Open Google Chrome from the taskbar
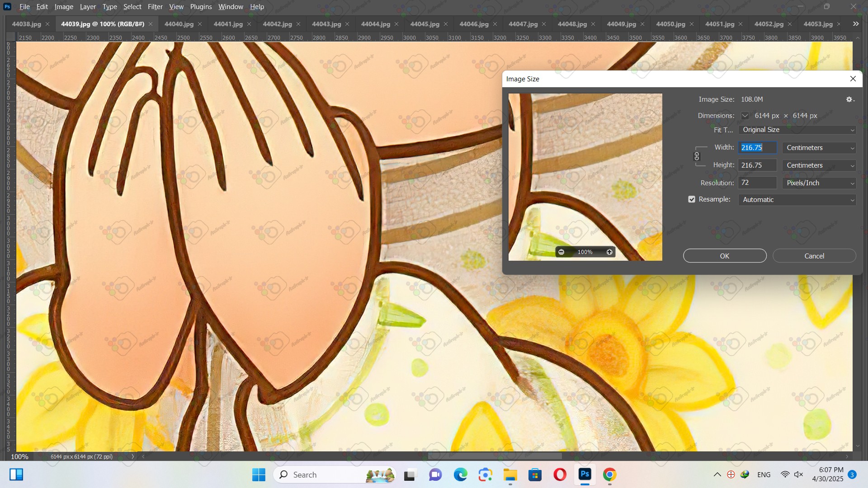This screenshot has width=868, height=488. (609, 475)
